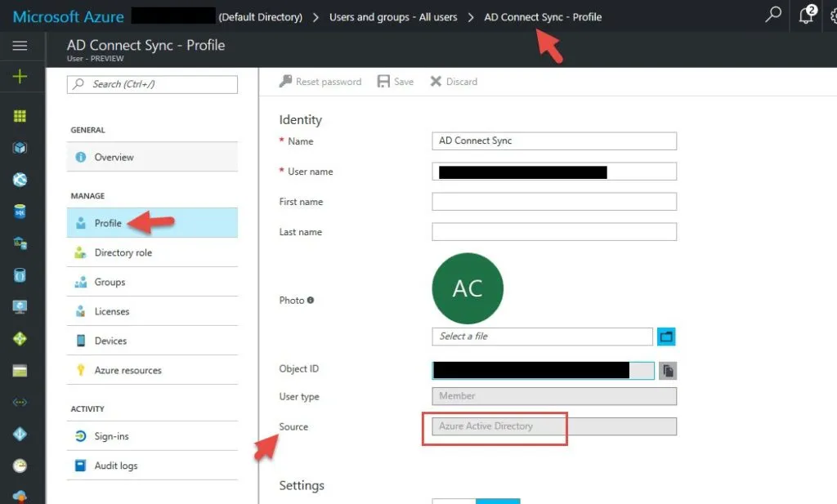The image size is (837, 504).
Task: Click the First name input field
Action: pos(553,202)
